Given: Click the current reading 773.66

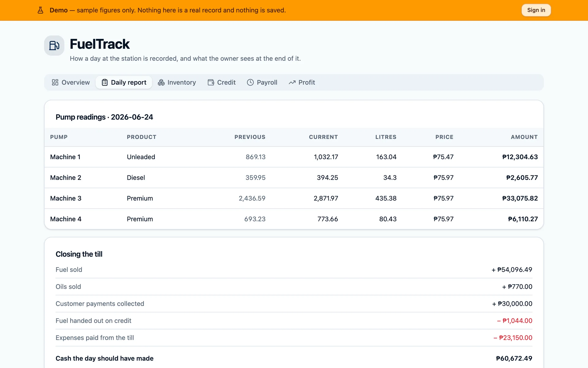Looking at the screenshot, I should [x=328, y=219].
